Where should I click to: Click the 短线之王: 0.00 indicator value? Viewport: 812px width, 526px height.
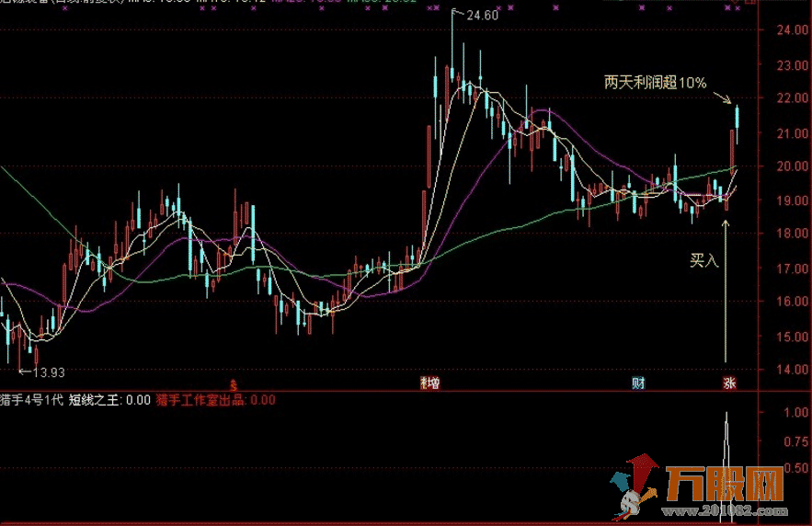pos(109,400)
